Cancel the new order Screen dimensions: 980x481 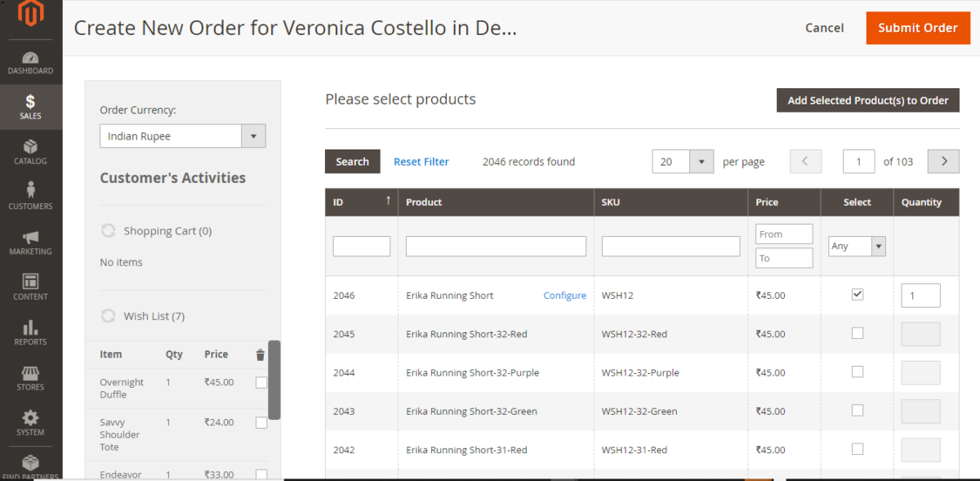(x=824, y=28)
